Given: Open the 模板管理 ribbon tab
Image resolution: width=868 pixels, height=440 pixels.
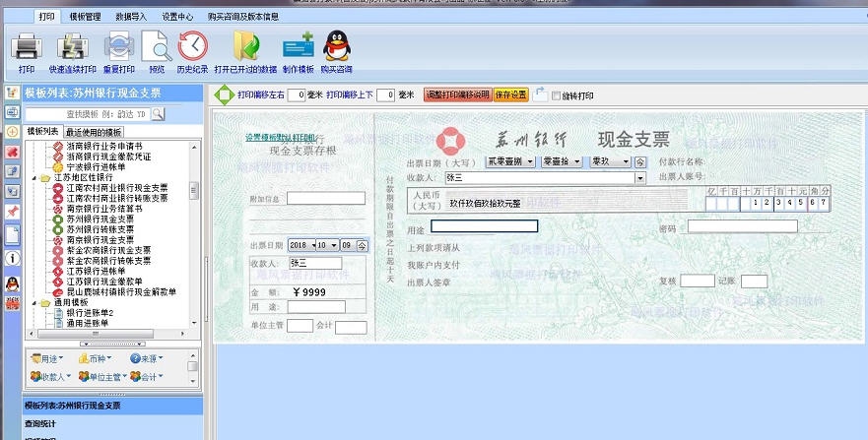Looking at the screenshot, I should pyautogui.click(x=86, y=17).
